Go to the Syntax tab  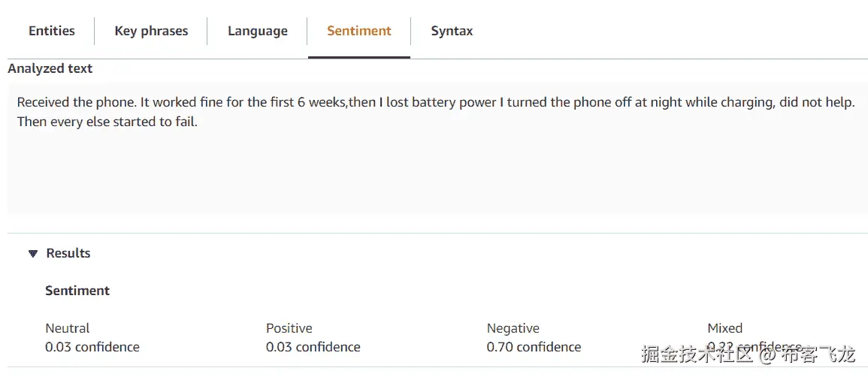452,31
